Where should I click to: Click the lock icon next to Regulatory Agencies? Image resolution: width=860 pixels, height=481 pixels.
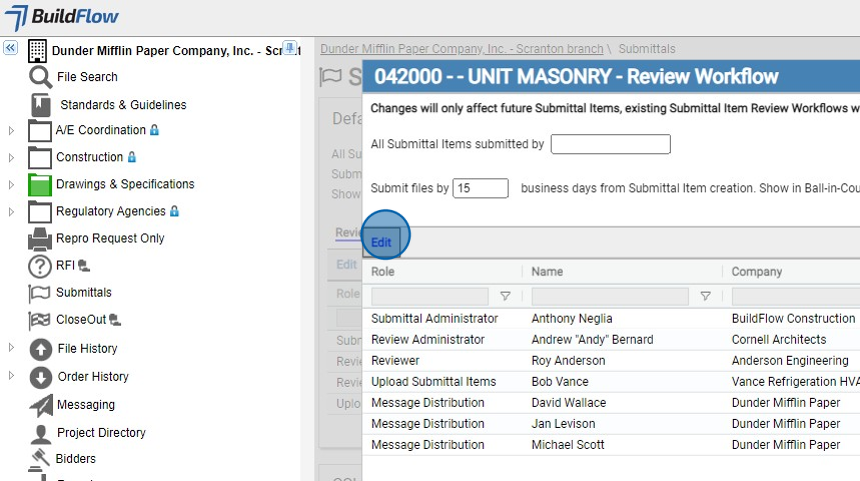174,211
